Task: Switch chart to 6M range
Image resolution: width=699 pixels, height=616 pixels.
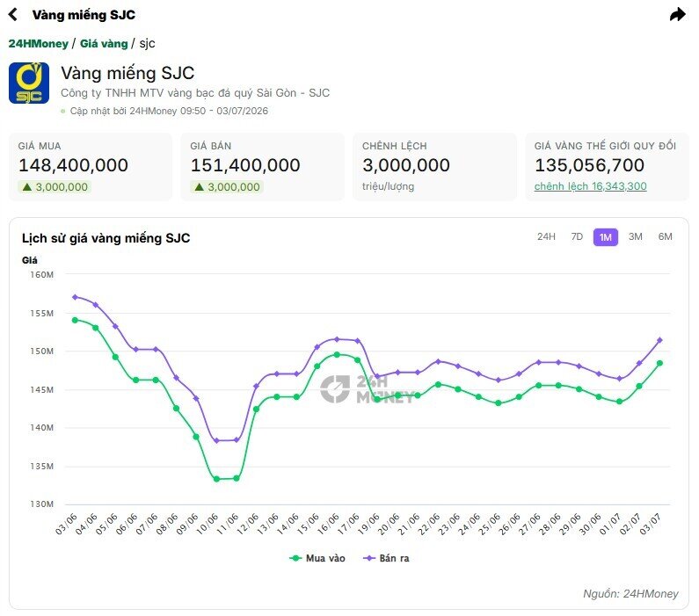Action: [x=665, y=236]
